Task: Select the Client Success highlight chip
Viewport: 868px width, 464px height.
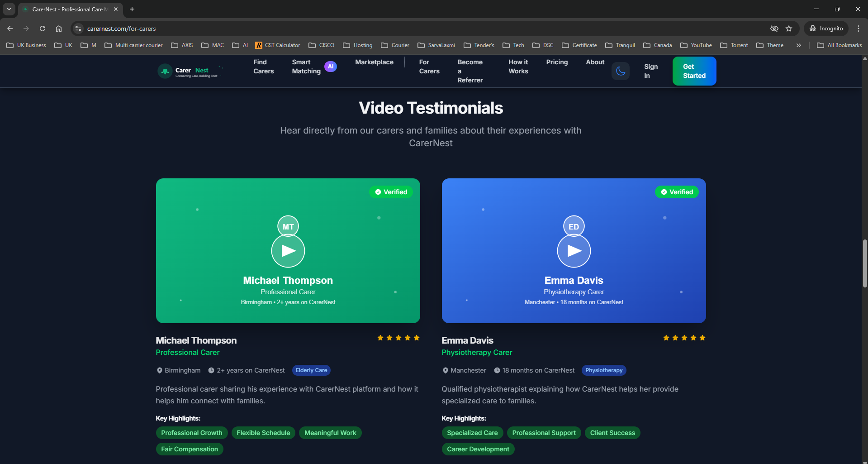Action: pos(612,433)
